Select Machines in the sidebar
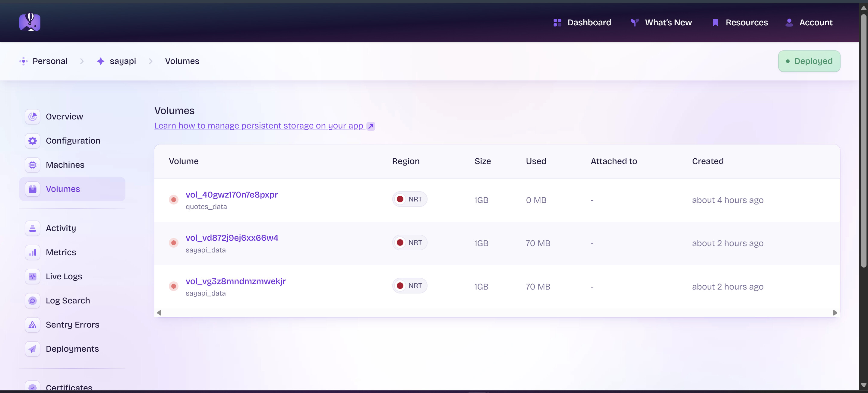The height and width of the screenshot is (393, 868). coord(72,165)
